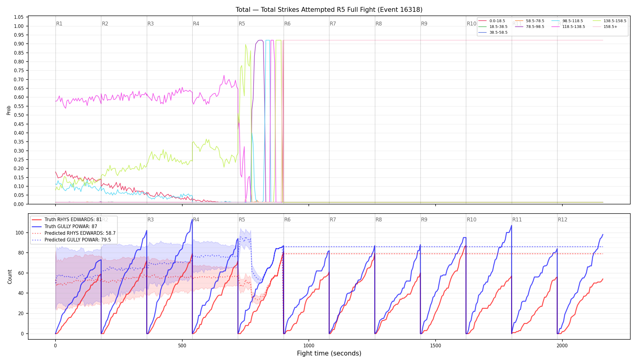
Task: Click the R7 round marker in count plot
Action: click(333, 220)
